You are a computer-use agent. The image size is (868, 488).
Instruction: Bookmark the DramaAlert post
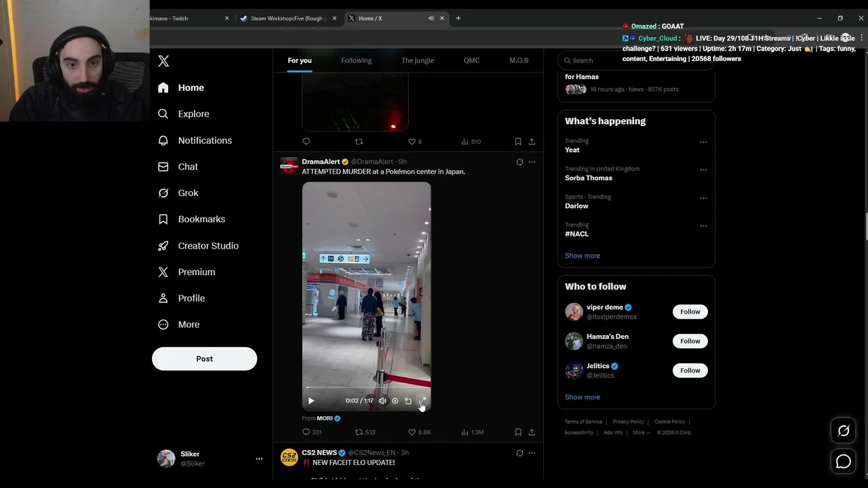(518, 432)
